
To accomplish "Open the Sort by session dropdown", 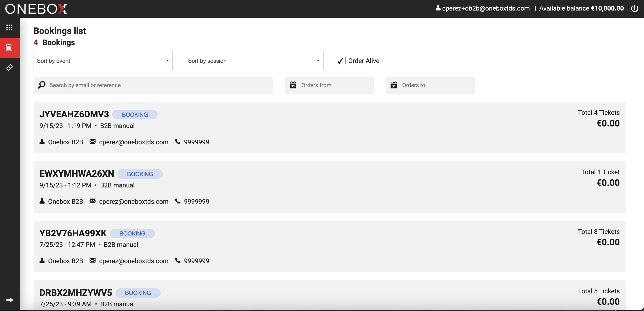I will coord(254,61).
